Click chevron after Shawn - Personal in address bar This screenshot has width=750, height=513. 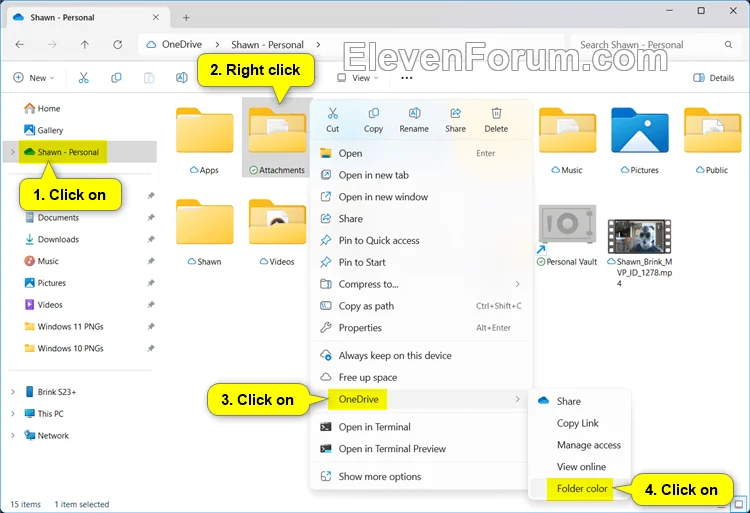318,44
